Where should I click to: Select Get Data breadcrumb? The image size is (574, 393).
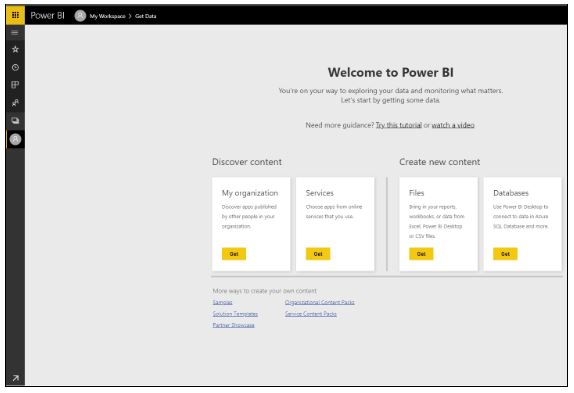click(x=146, y=16)
